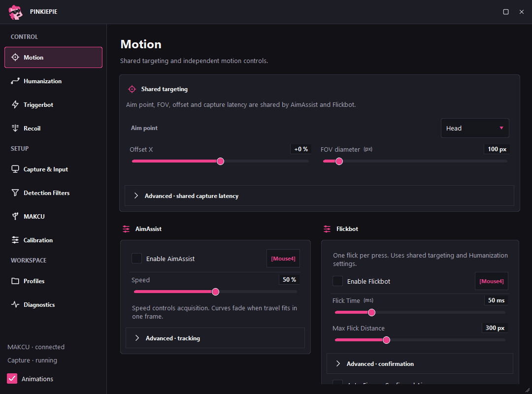Click the Pinkiepie pony logo icon
Image resolution: width=532 pixels, height=394 pixels.
pyautogui.click(x=16, y=12)
